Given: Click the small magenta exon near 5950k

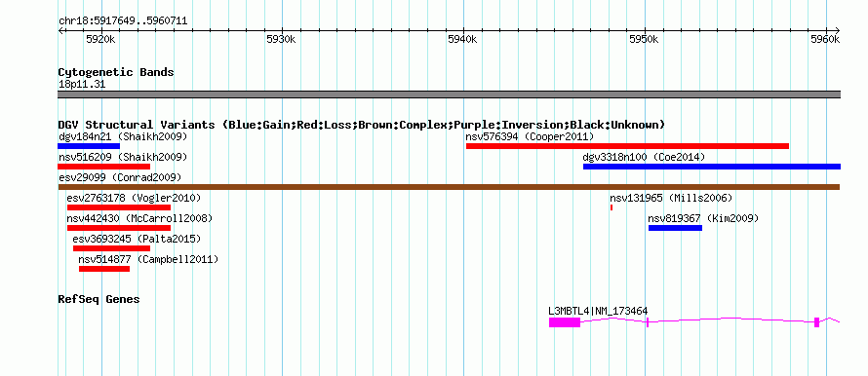Looking at the screenshot, I should click(648, 322).
